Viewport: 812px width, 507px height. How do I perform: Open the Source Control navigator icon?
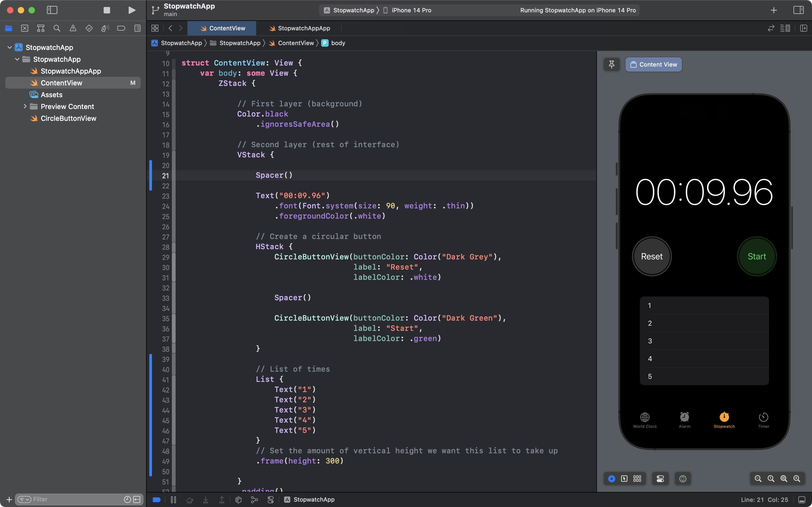click(24, 28)
